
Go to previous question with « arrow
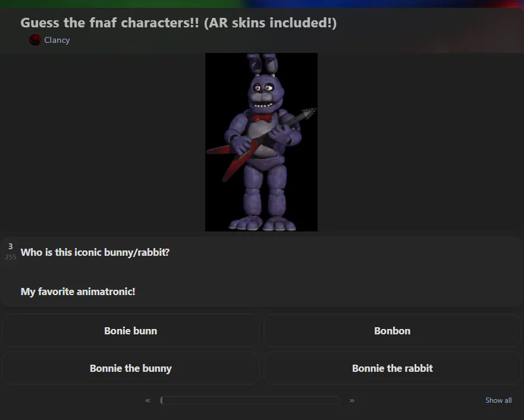point(148,400)
